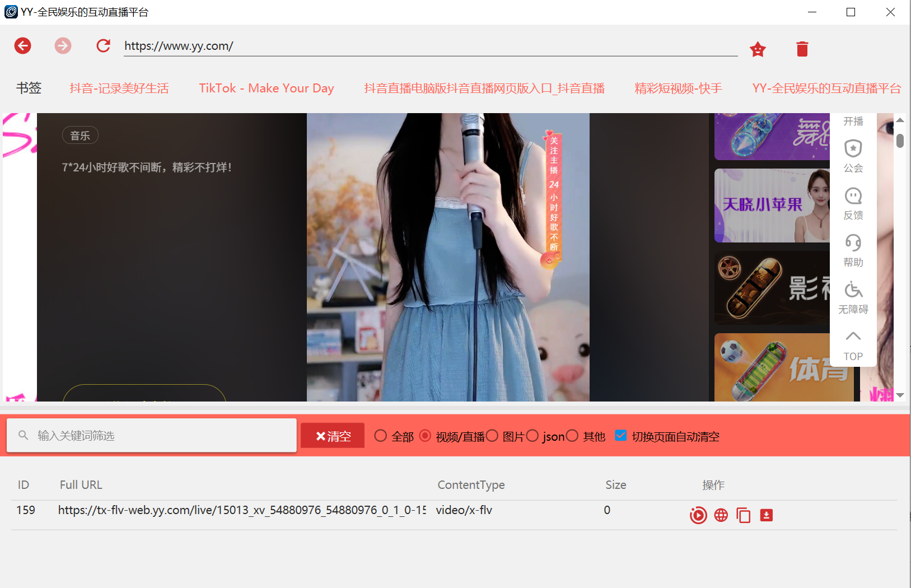Open the captured URL with the globe icon
Screen dimensions: 911x588
721,515
